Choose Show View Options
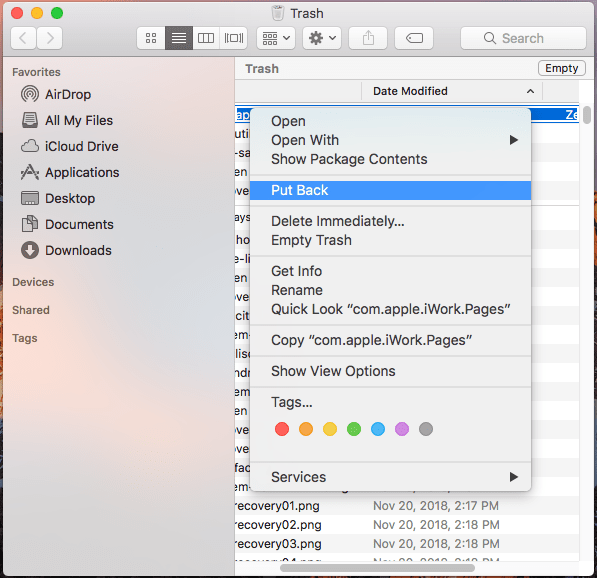The width and height of the screenshot is (597, 578). pos(390,371)
